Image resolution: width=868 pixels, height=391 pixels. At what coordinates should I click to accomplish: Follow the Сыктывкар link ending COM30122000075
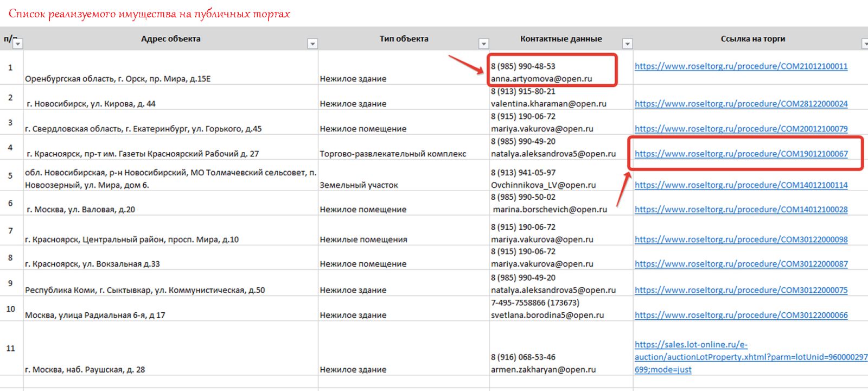tap(741, 290)
